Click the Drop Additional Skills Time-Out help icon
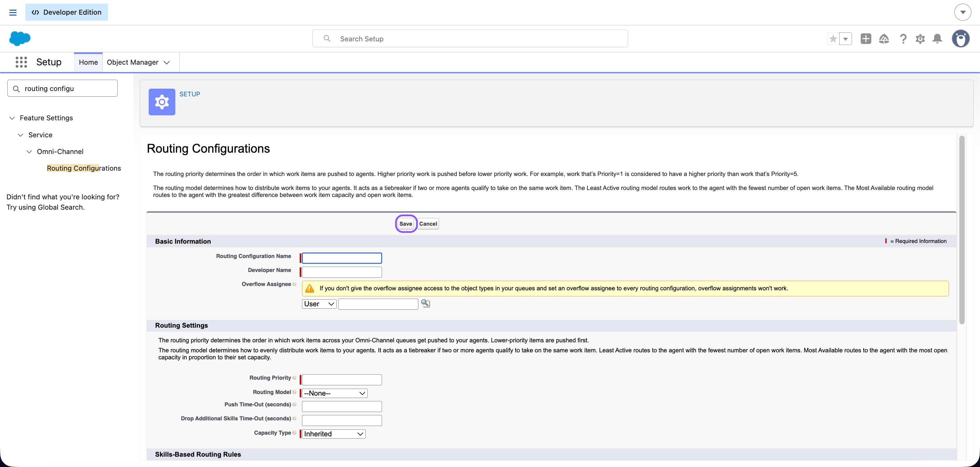 coord(294,418)
